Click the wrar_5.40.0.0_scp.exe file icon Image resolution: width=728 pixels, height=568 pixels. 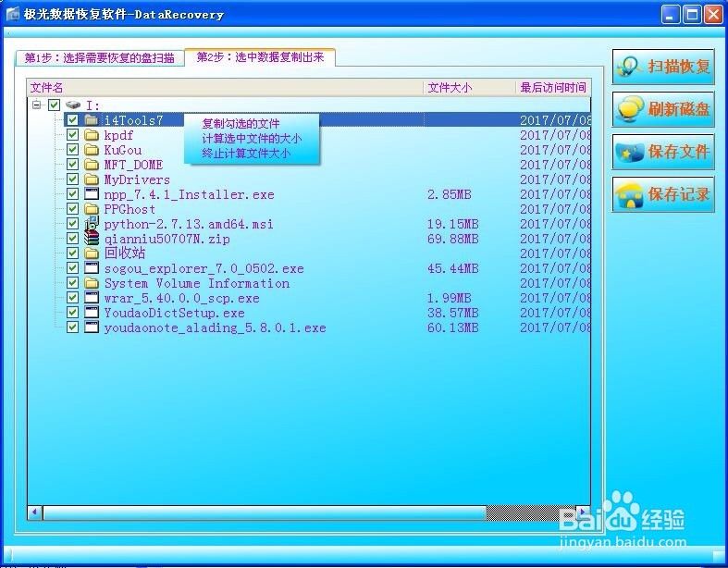click(x=92, y=298)
